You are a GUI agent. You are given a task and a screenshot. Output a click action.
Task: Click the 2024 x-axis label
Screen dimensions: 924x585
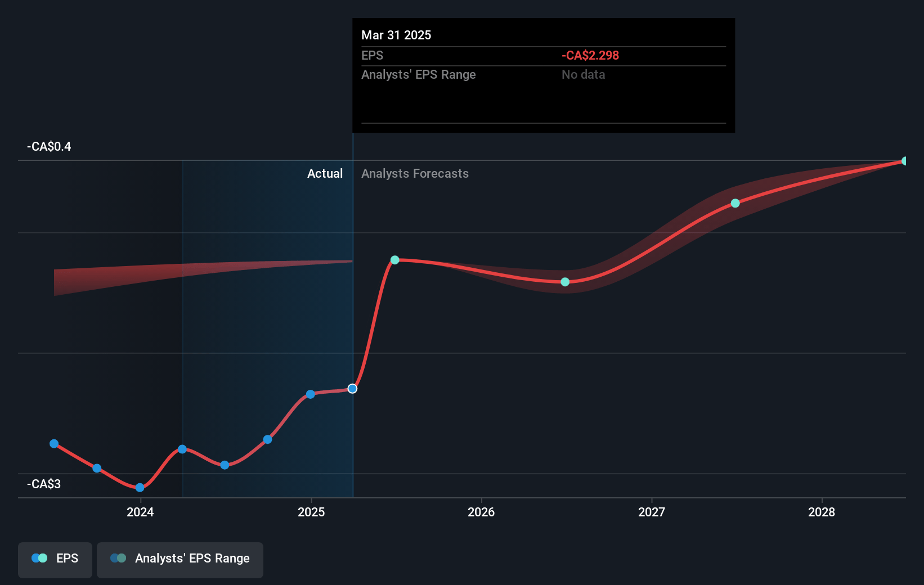point(140,512)
